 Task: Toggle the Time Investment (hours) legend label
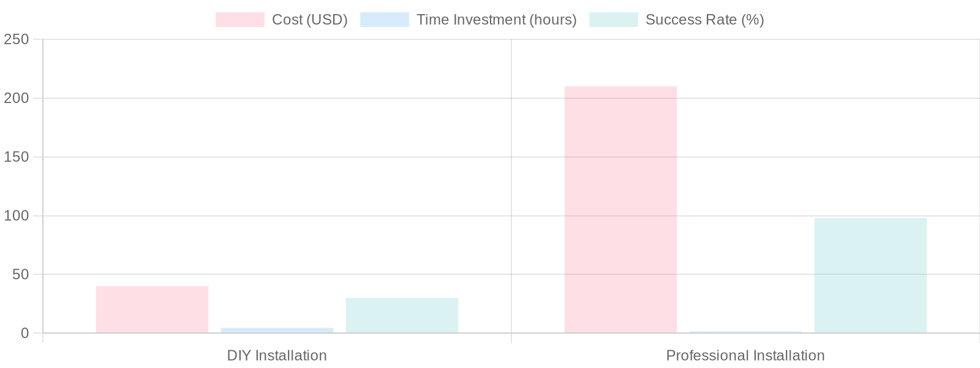[x=496, y=20]
